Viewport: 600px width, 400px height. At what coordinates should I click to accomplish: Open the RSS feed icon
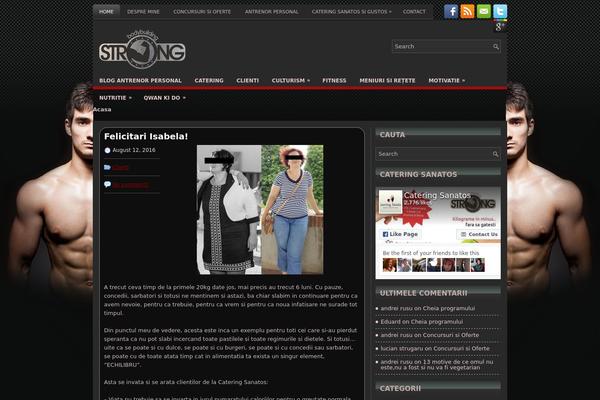[467, 11]
